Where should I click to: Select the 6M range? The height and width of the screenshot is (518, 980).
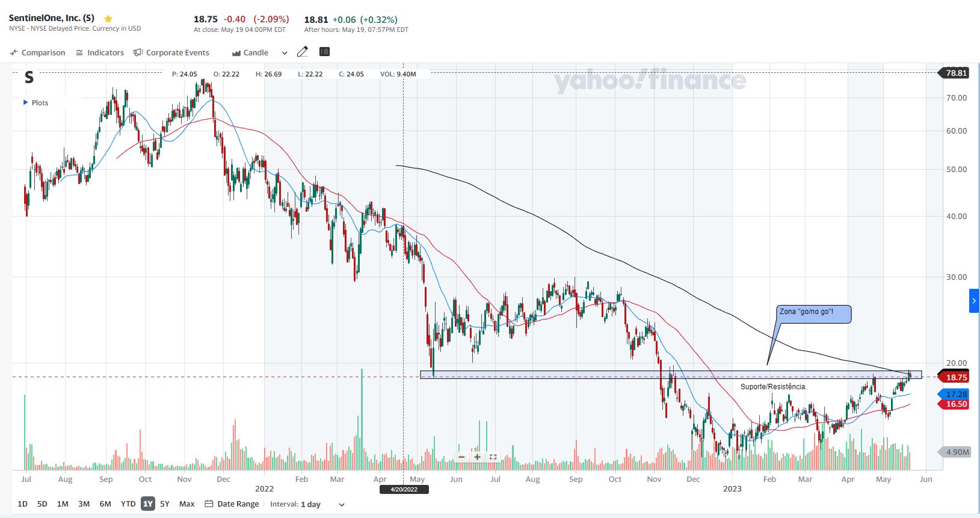tap(105, 504)
